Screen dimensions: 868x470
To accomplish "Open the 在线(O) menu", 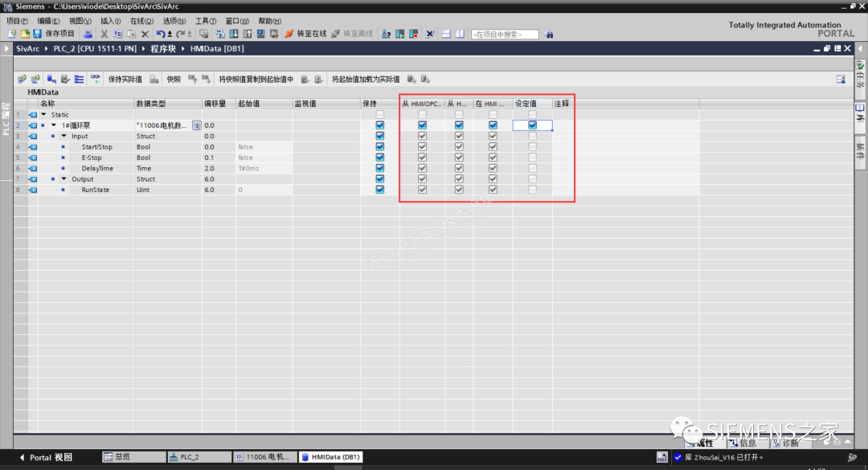I will point(141,21).
